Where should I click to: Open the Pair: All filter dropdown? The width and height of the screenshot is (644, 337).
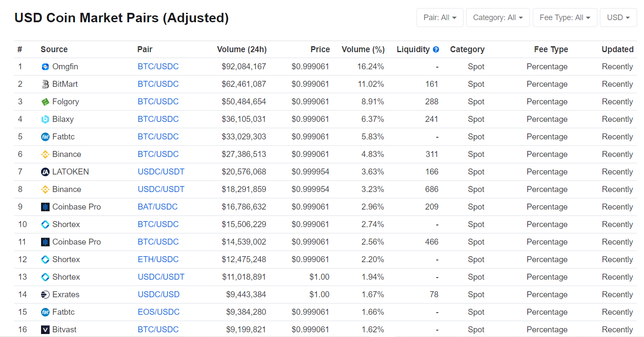tap(440, 18)
